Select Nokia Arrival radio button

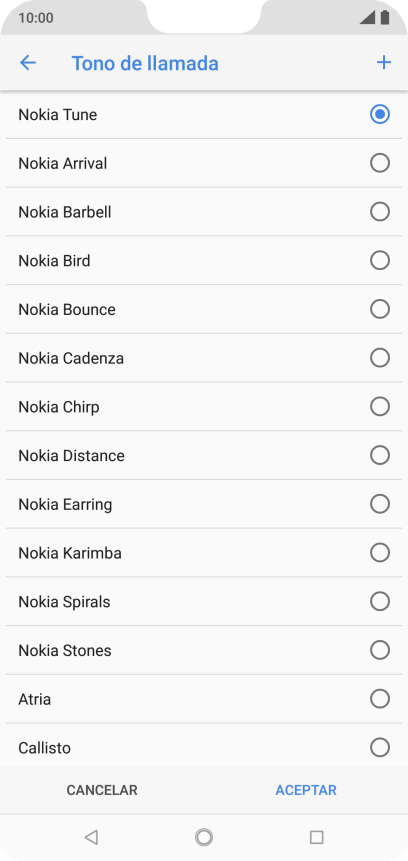380,163
